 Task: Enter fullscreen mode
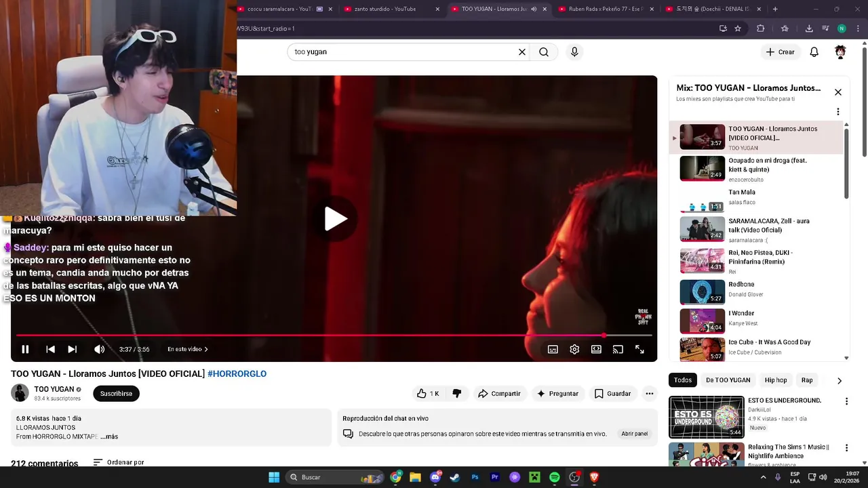click(x=639, y=349)
